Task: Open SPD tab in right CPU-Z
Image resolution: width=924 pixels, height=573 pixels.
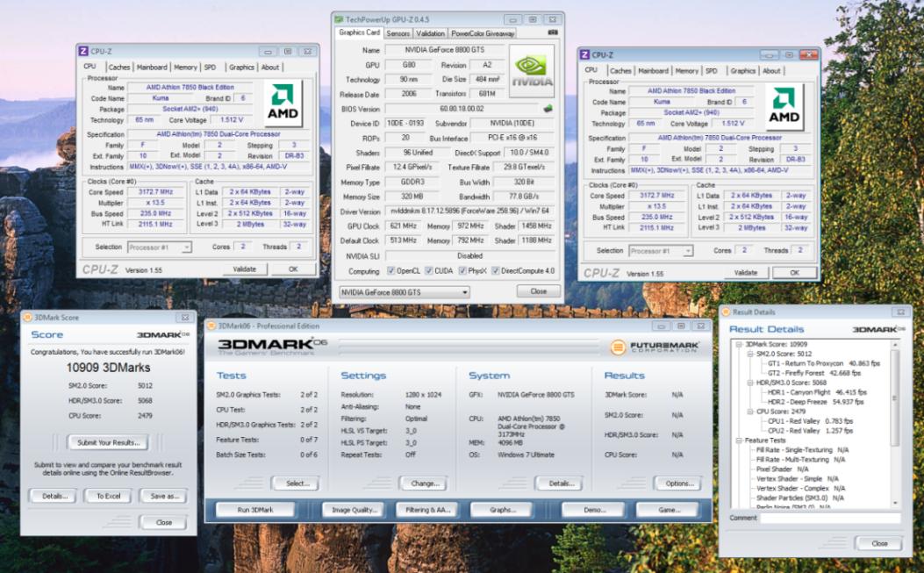Action: (x=712, y=71)
